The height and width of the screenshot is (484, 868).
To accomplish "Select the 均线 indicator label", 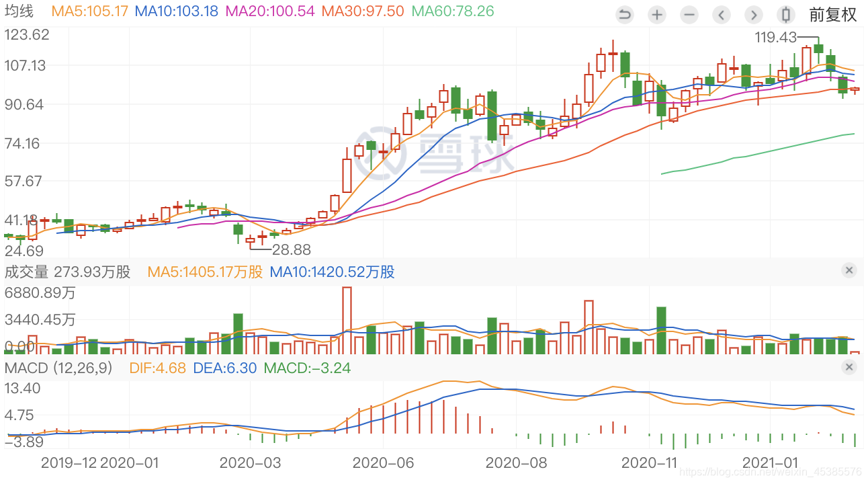I will [18, 11].
